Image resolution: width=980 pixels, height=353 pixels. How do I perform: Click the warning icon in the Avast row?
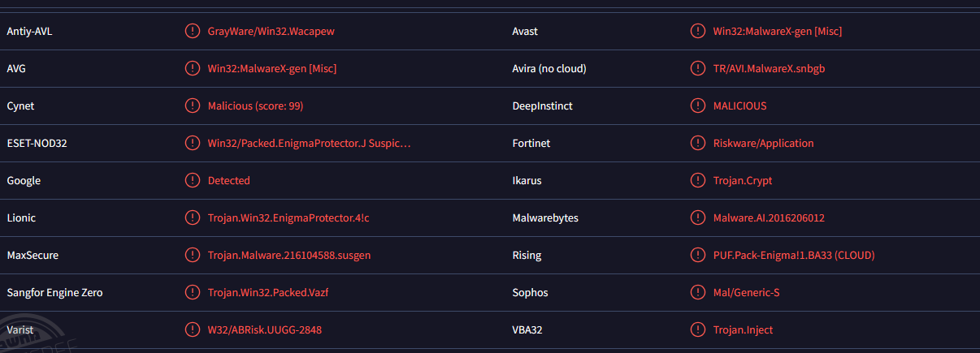697,32
